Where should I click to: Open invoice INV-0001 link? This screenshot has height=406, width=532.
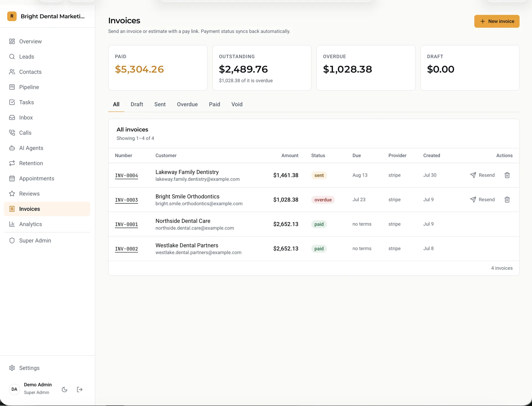point(126,224)
